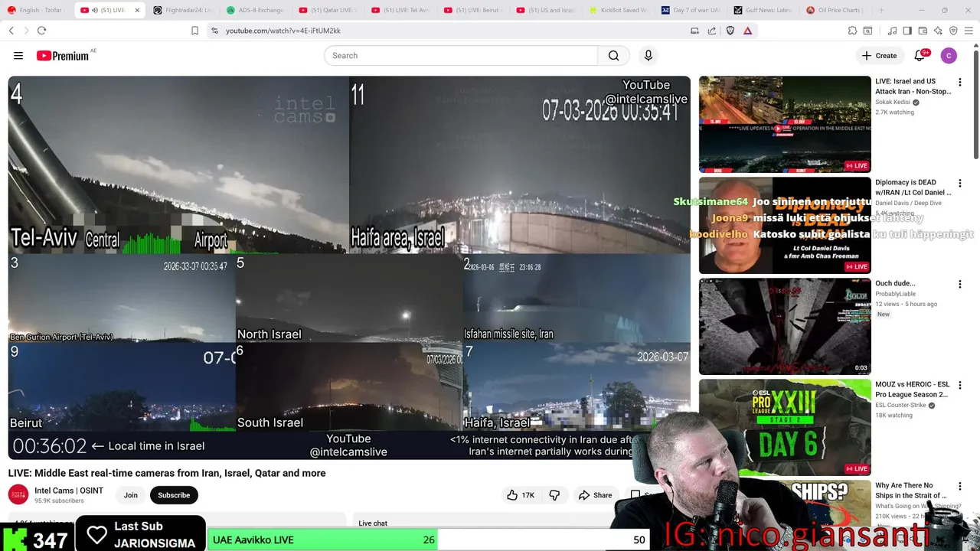
Task: Open more options for 'Ouch dude...' video
Action: pyautogui.click(x=959, y=284)
